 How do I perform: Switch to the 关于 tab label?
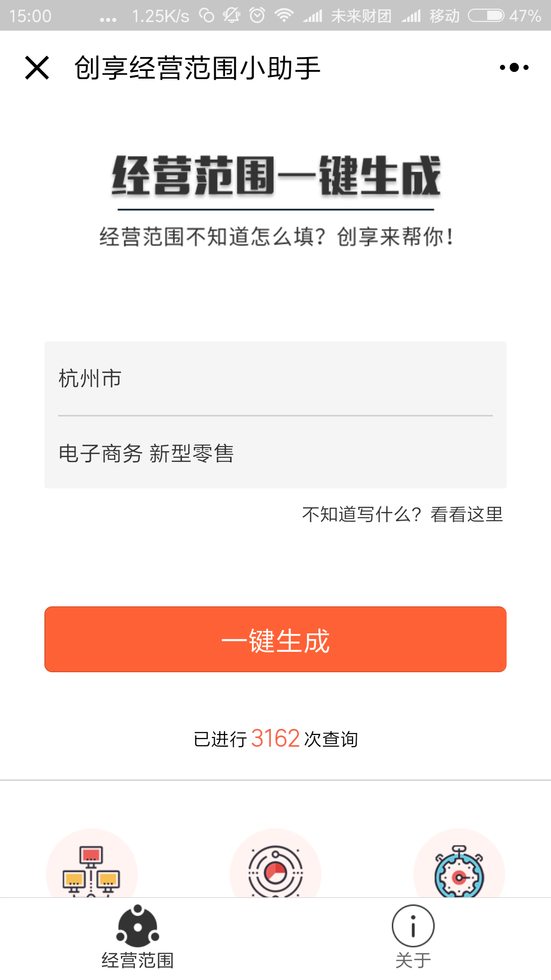[x=413, y=961]
